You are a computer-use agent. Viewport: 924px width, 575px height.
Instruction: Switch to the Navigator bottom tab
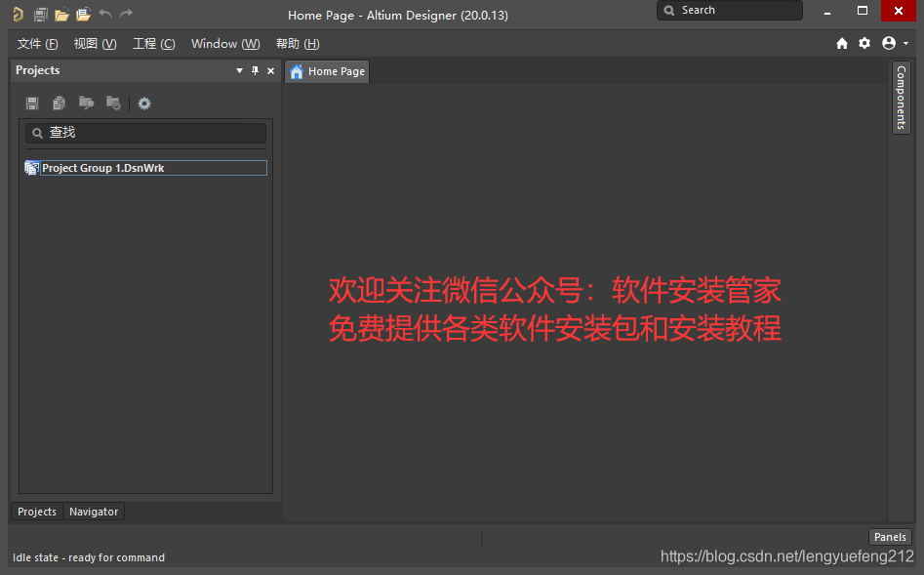pos(94,512)
